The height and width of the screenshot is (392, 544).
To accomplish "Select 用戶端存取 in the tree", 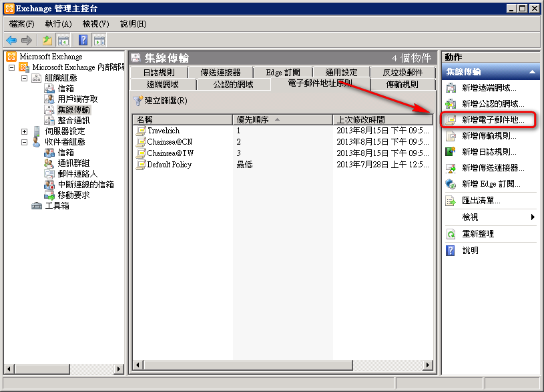I will coord(77,99).
